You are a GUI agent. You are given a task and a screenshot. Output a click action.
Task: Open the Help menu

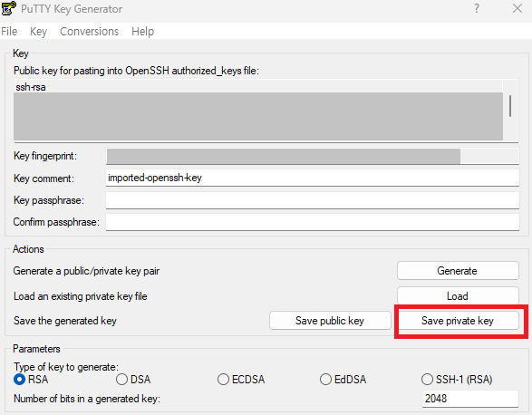click(x=143, y=31)
